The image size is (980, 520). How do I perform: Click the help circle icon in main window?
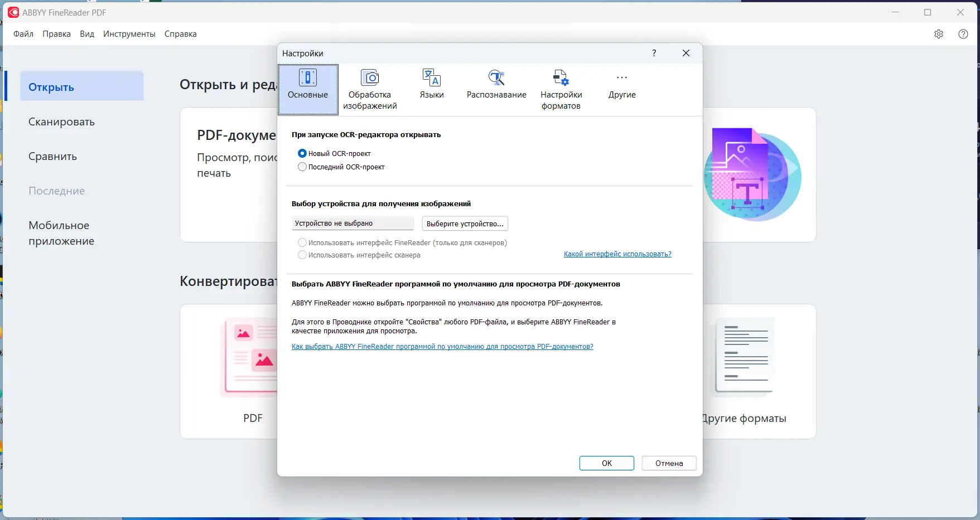(x=963, y=34)
